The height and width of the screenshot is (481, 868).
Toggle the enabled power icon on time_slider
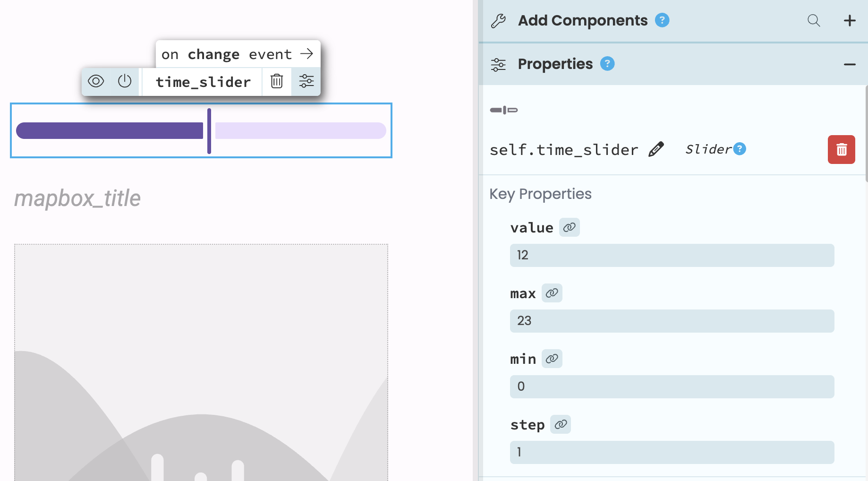point(125,81)
